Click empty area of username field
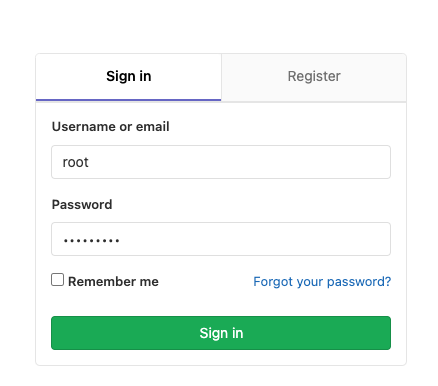 tap(240, 162)
